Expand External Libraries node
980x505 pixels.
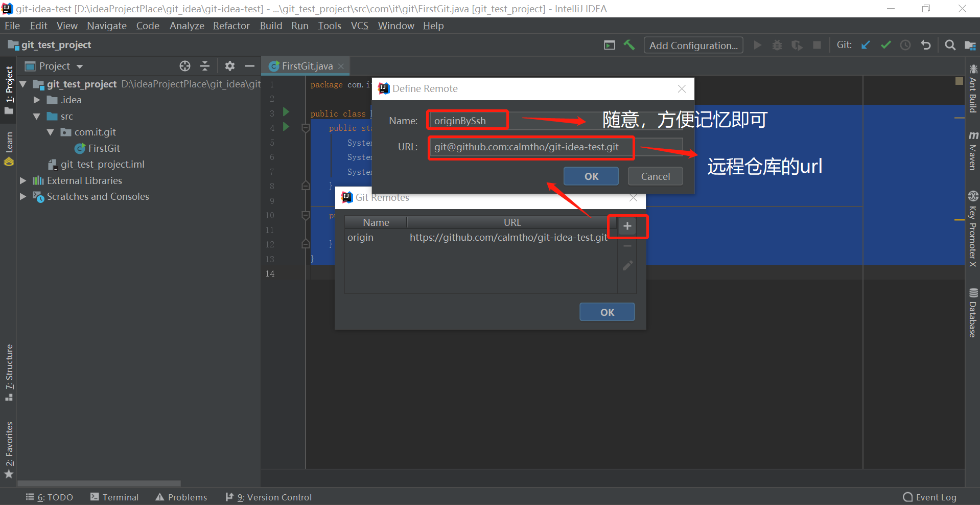(23, 180)
